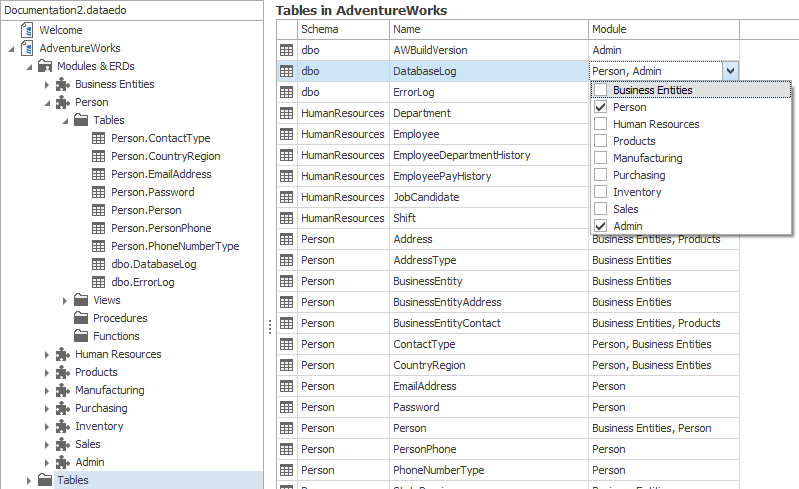Sort by the Schema column header

pos(342,29)
